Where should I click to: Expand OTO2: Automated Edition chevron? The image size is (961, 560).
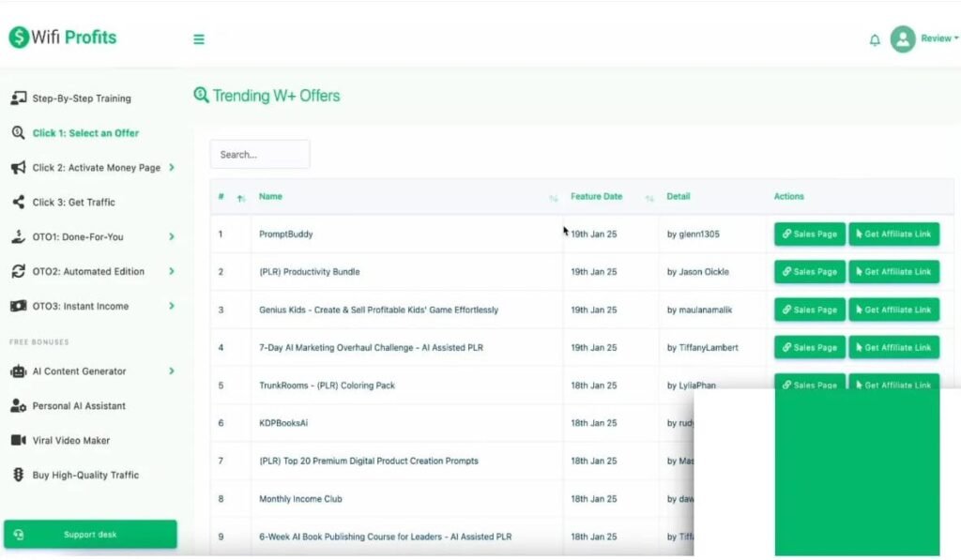(x=172, y=271)
